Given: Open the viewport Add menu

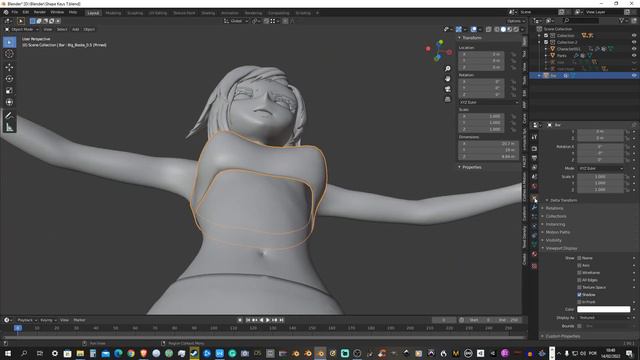Looking at the screenshot, I should coord(76,29).
